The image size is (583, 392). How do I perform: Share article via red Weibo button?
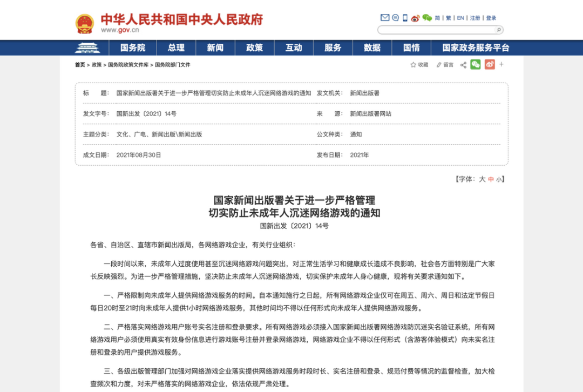tap(490, 64)
